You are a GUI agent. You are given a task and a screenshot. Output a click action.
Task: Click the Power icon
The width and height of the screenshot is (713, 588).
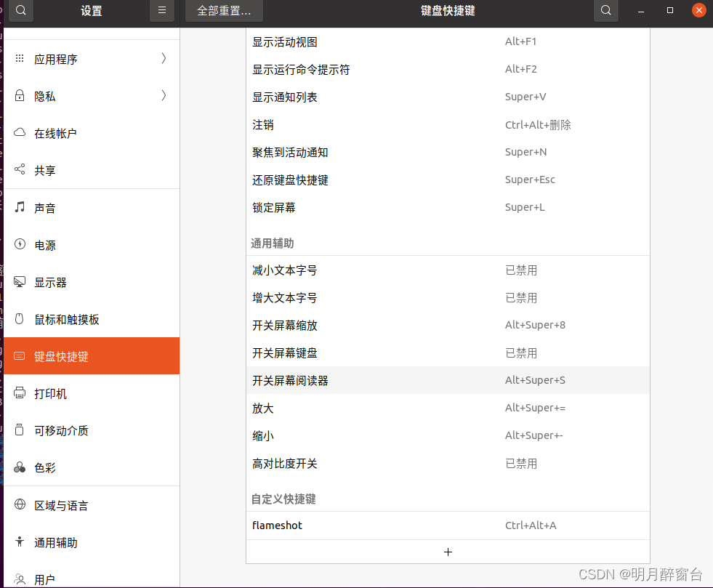click(x=20, y=244)
